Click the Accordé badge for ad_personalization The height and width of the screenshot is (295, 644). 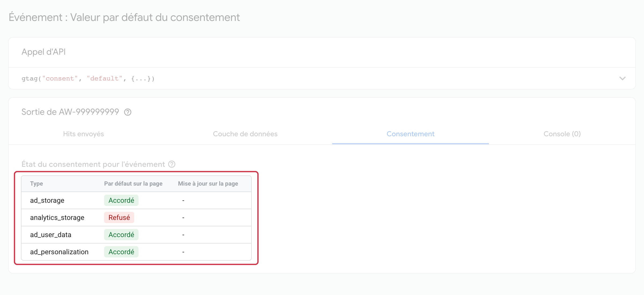tap(121, 252)
